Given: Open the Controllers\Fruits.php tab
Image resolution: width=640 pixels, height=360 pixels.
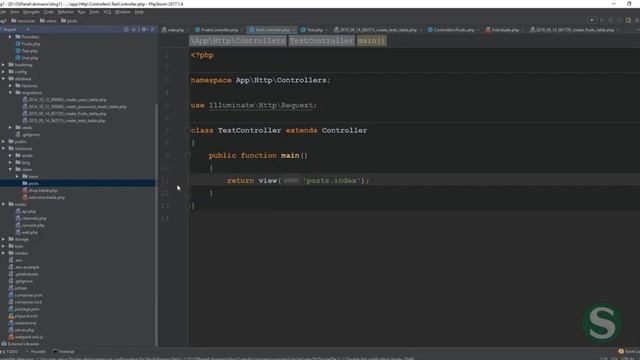Looking at the screenshot, I should coord(451,30).
